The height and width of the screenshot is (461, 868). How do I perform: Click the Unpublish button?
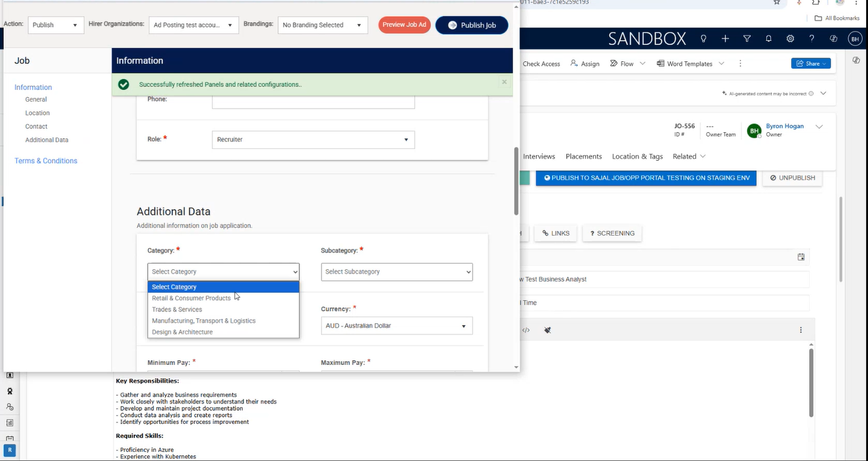tap(793, 177)
